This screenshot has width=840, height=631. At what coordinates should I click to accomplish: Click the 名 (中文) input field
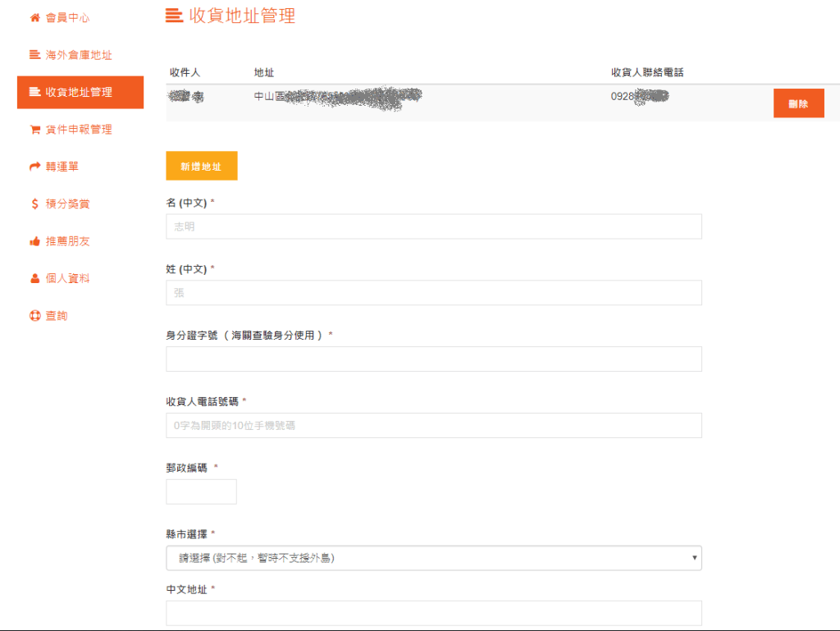pos(433,226)
